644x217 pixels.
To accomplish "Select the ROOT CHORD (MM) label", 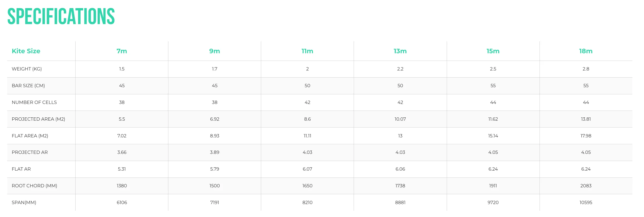I will (x=34, y=186).
